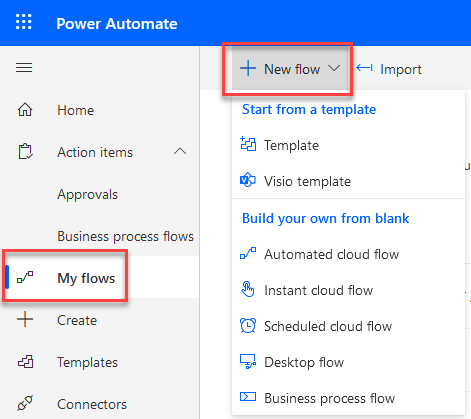
Task: Click the Action items clipboard icon
Action: tap(25, 152)
